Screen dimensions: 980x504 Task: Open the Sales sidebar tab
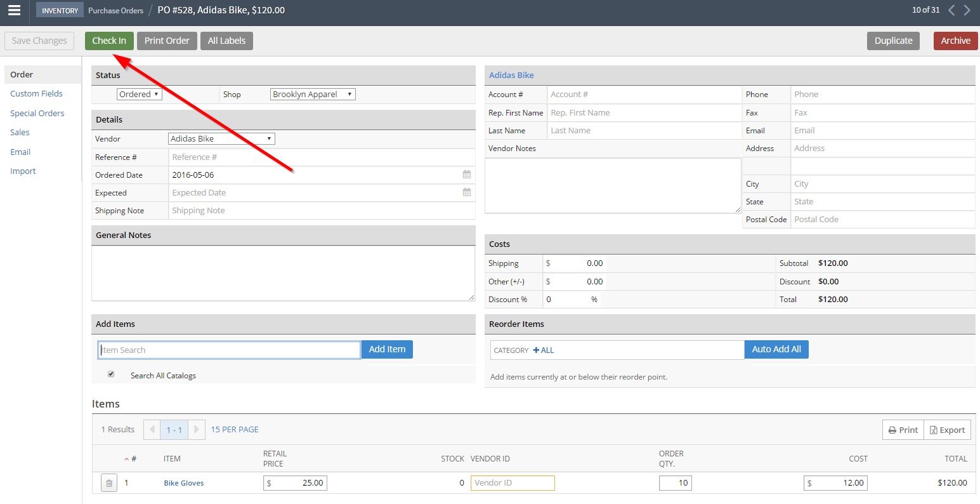coord(20,132)
